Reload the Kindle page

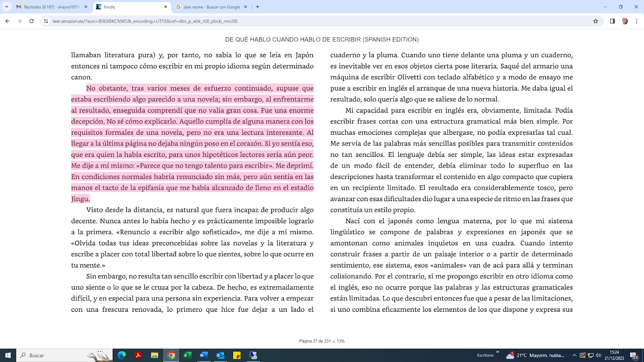31,21
